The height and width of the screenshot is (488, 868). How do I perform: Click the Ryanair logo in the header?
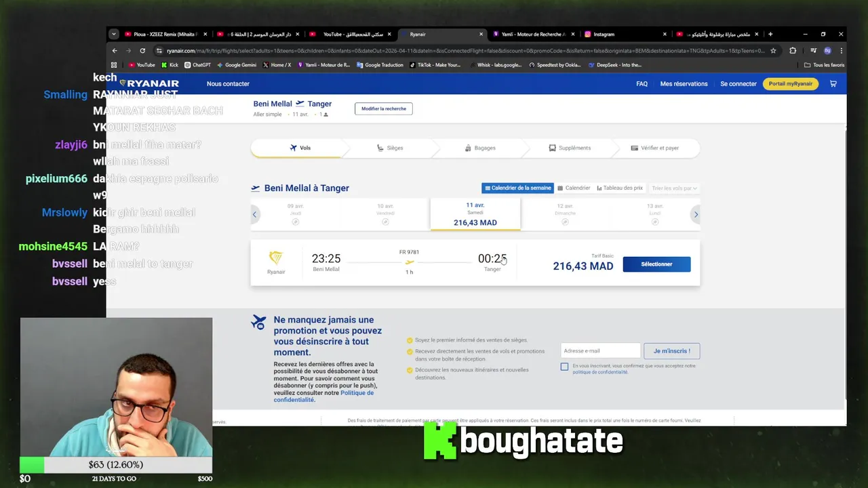click(x=149, y=83)
